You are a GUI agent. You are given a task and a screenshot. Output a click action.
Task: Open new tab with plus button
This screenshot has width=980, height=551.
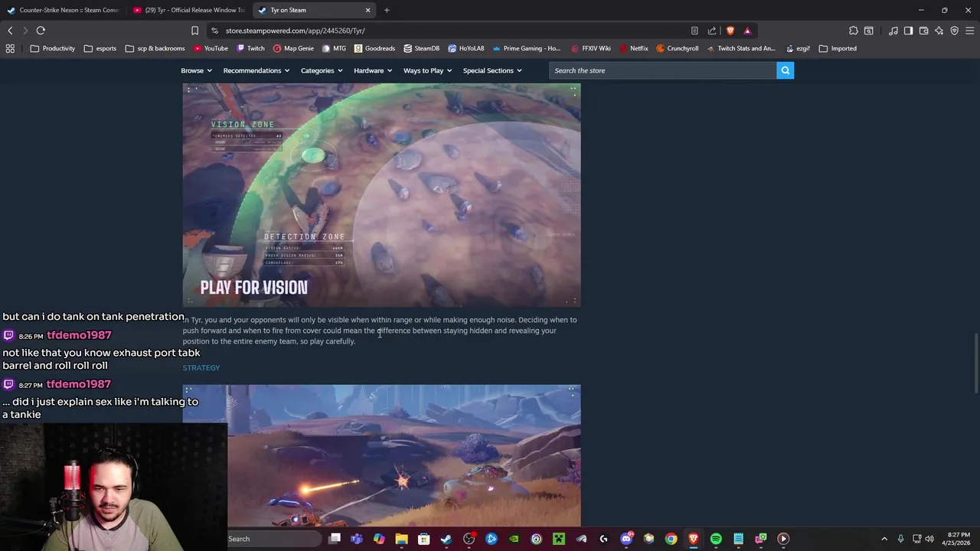387,10
